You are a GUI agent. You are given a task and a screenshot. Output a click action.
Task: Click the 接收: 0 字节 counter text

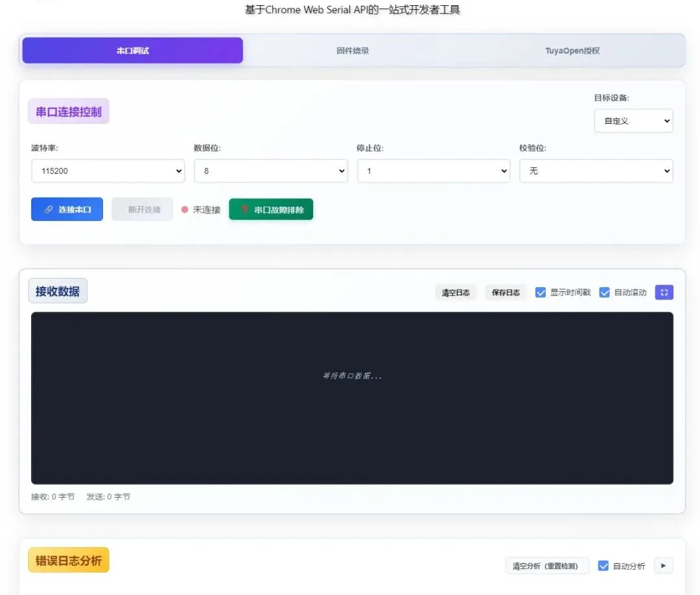point(52,496)
